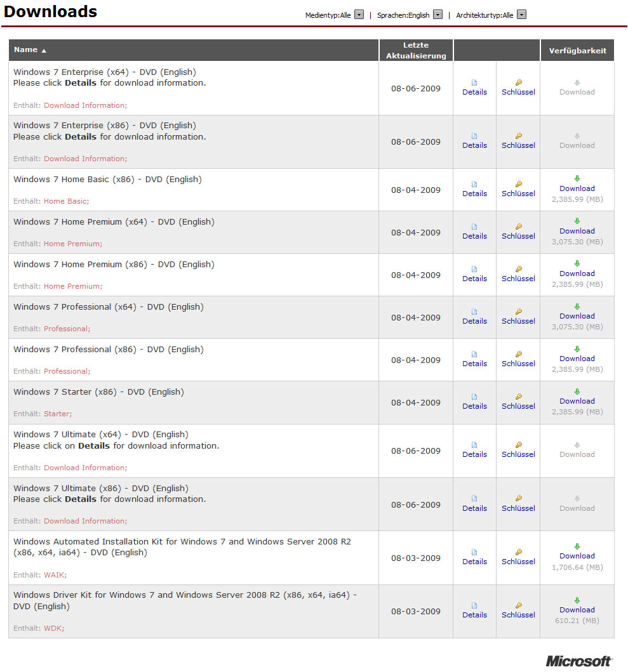Click the gray download arrow for Windows 7 Enterprise x64
Image resolution: width=628 pixels, height=672 pixels.
(577, 82)
